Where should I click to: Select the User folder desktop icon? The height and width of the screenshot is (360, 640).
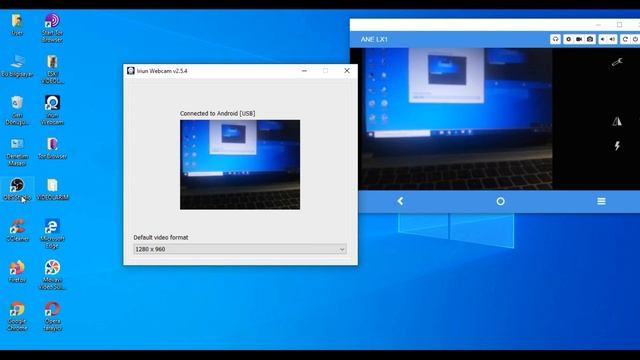tap(17, 25)
